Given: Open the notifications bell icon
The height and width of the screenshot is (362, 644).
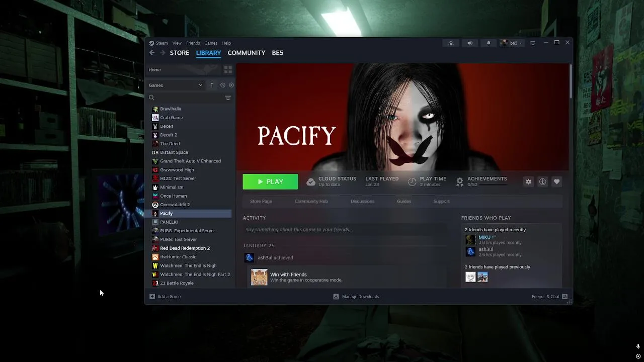Looking at the screenshot, I should pyautogui.click(x=489, y=43).
